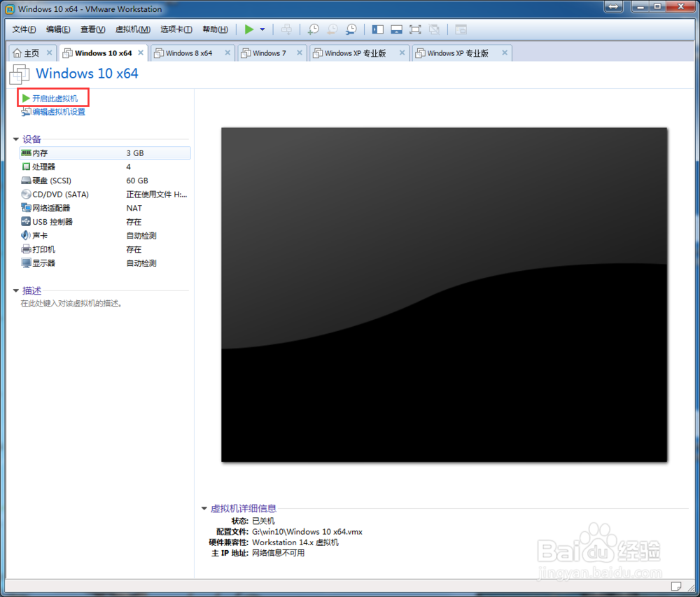
Task: Enter full screen mode icon
Action: (x=415, y=29)
